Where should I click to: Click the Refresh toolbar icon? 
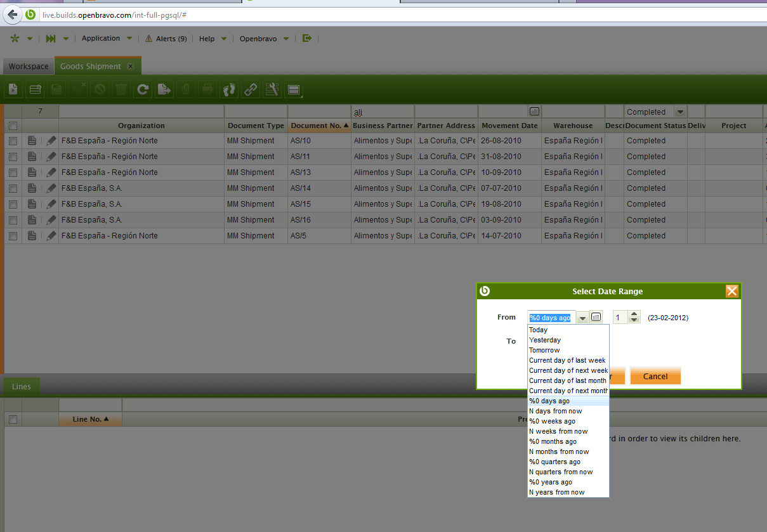(x=143, y=90)
